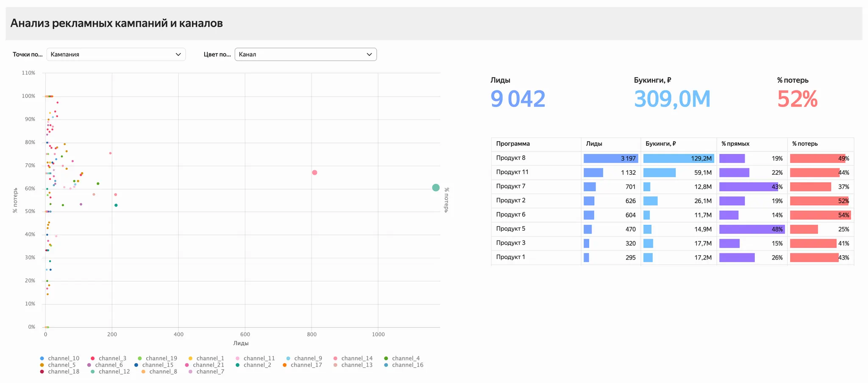Click channel_16 legend color dot
This screenshot has height=383, width=868.
[x=386, y=365]
